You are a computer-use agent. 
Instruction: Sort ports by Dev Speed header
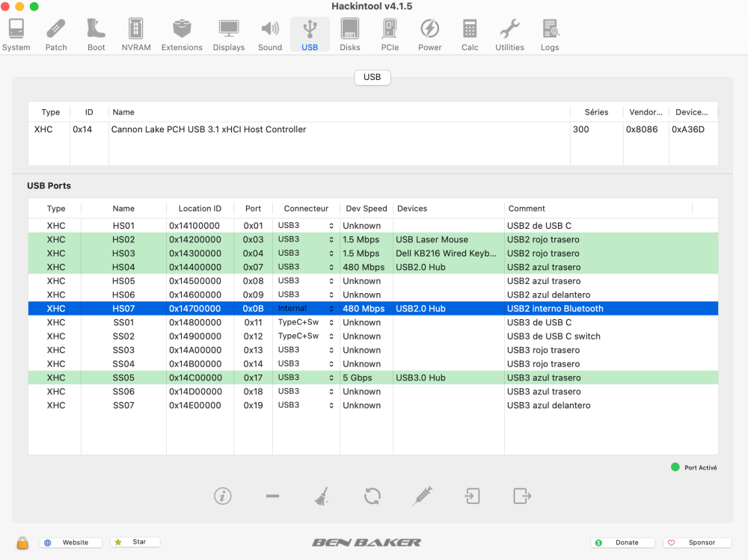[367, 209]
